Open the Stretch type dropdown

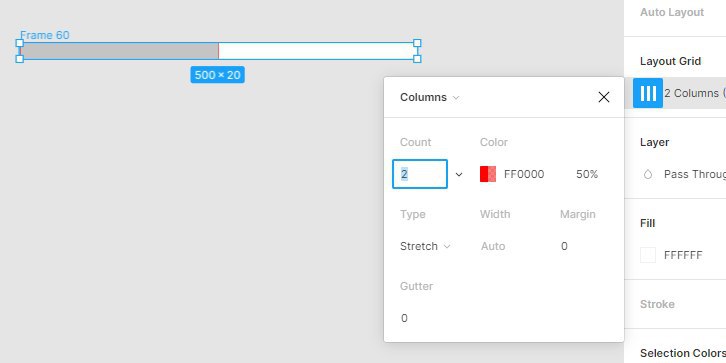pos(425,246)
